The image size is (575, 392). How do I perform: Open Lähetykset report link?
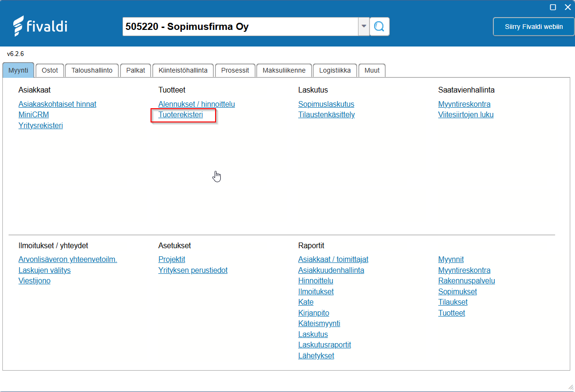pos(316,355)
